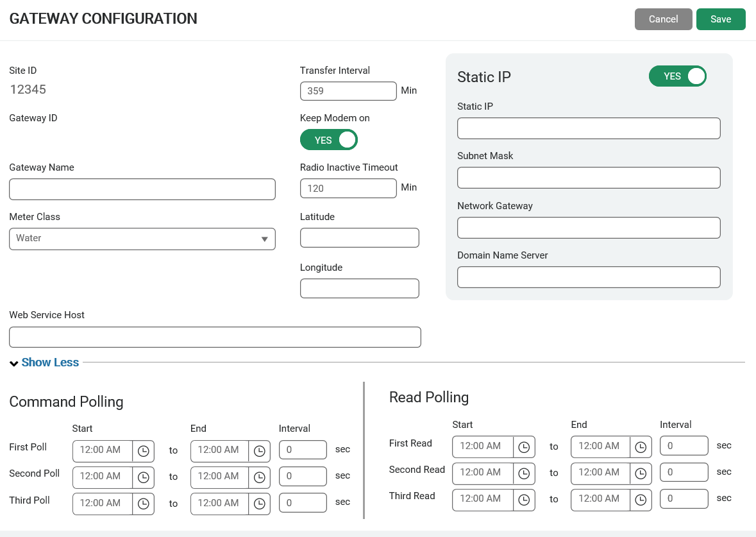Click the First Poll interval seconds field
This screenshot has width=756, height=537.
303,450
